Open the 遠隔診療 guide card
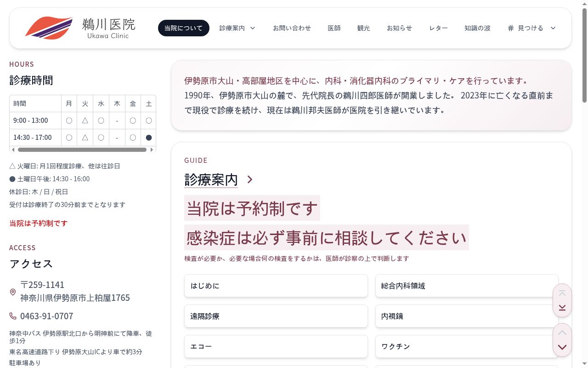The image size is (588, 368). coord(276,316)
